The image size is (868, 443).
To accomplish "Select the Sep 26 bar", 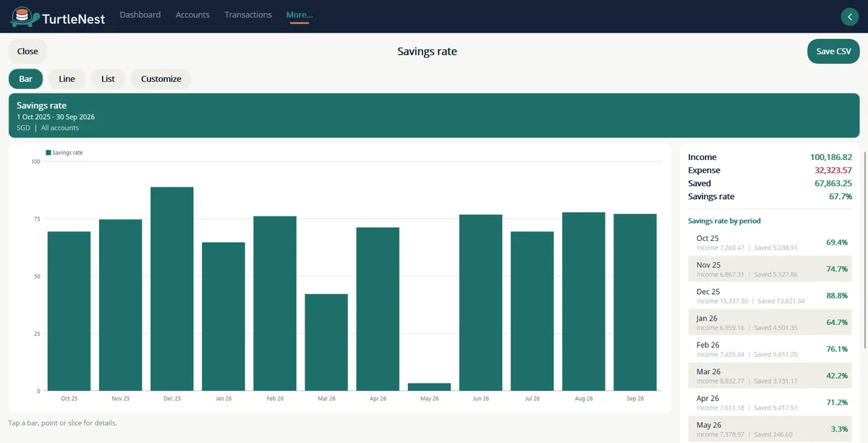I will click(635, 303).
